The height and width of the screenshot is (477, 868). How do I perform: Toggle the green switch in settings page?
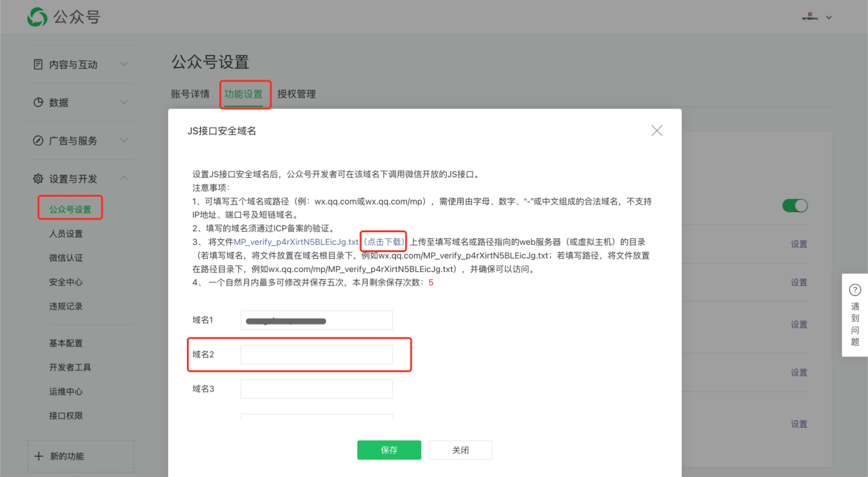click(795, 206)
